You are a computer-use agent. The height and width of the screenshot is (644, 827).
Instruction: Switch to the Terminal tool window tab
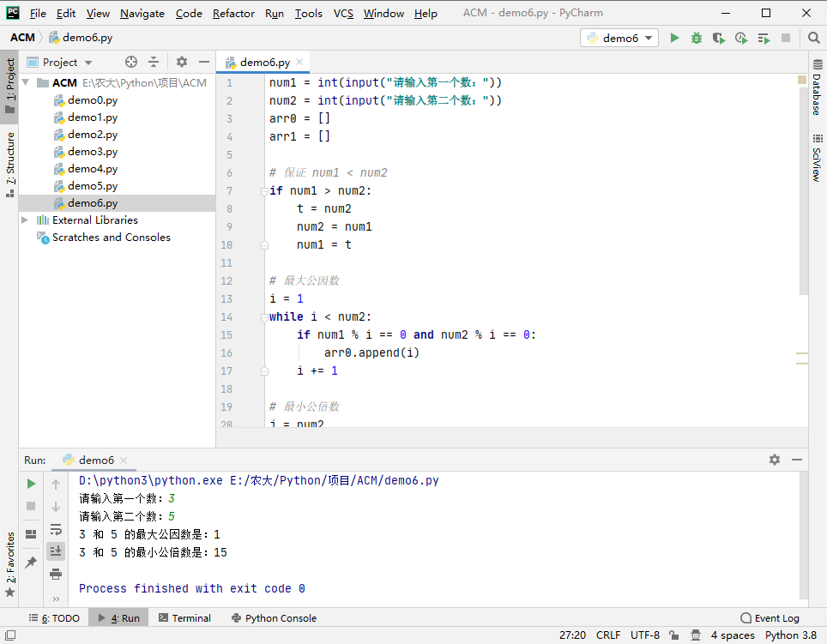184,617
